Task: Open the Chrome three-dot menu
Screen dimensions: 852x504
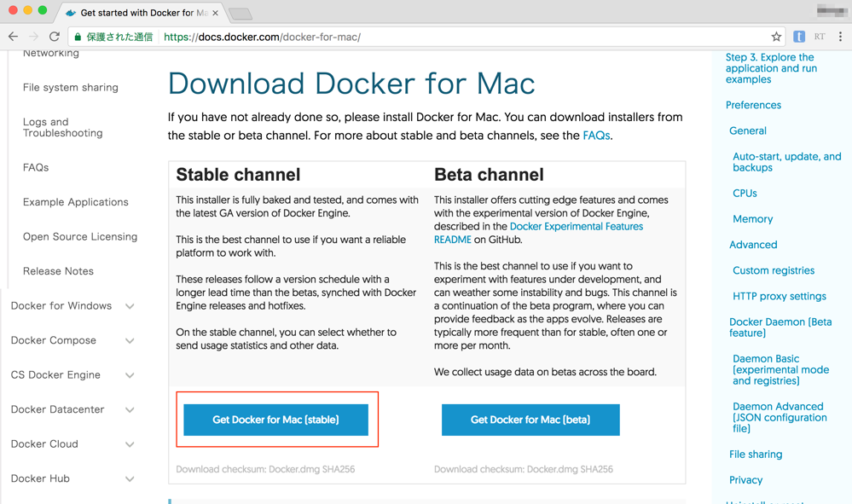Action: (x=840, y=37)
